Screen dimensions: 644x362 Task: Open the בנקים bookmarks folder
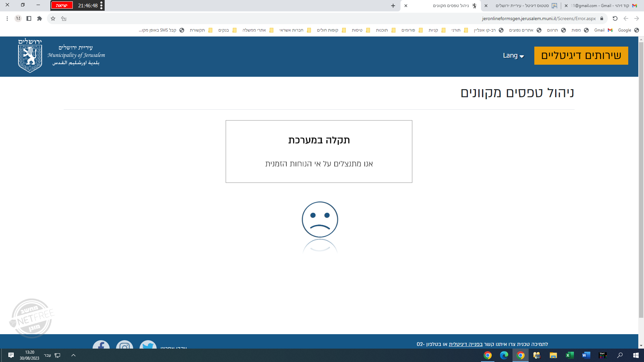[227, 30]
